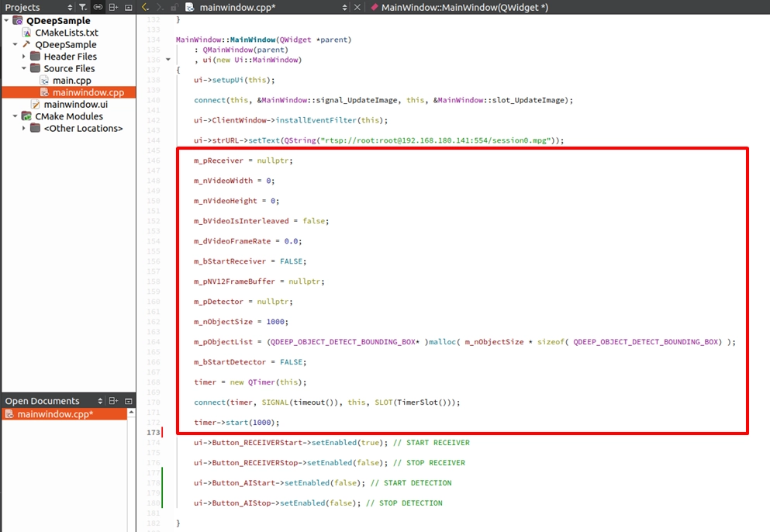
Task: Click the // STOP DETECTION comment
Action: click(404, 503)
